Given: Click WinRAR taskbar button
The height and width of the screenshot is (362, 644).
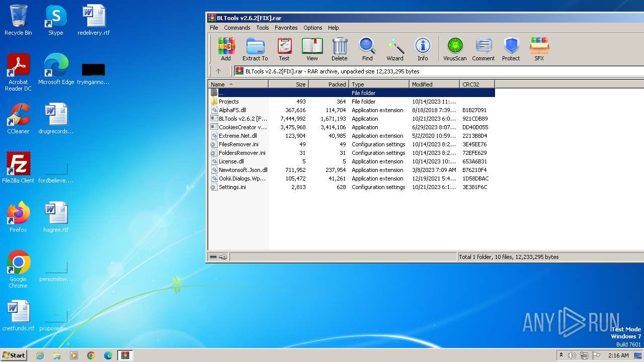Looking at the screenshot, I should pyautogui.click(x=125, y=355).
